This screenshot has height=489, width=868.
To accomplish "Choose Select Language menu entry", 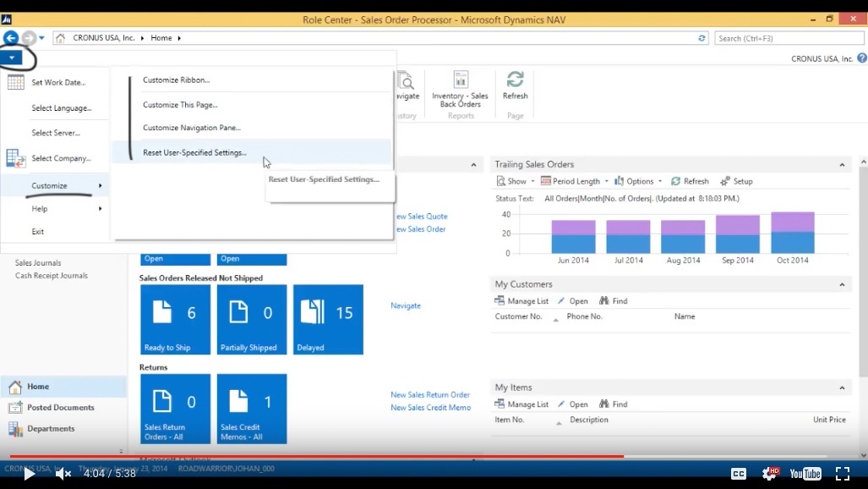I will click(62, 108).
